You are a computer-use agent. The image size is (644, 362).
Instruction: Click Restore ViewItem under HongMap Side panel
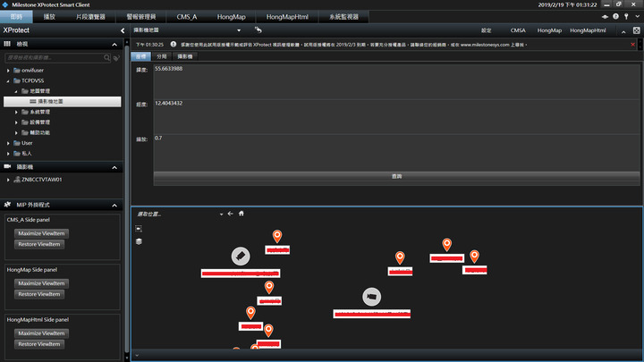pos(40,294)
